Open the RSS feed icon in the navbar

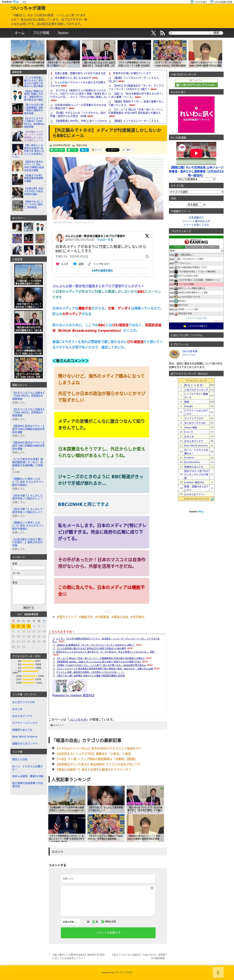click(x=162, y=33)
